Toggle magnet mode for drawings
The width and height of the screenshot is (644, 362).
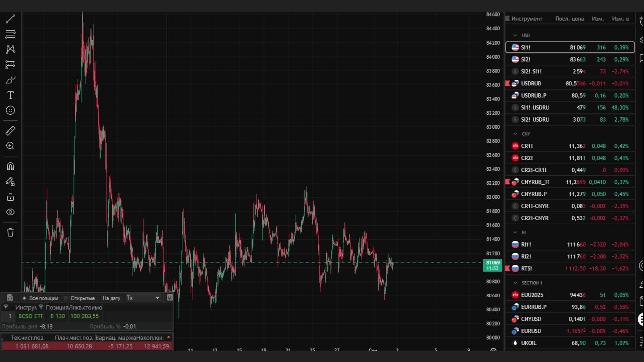tap(10, 166)
